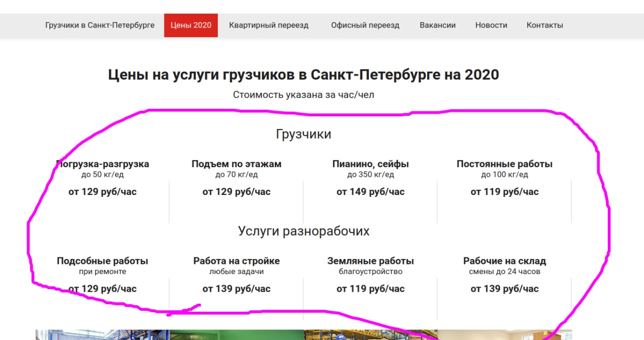Select the highlighted Цены 2020 tab
Viewport: 644px width, 340px height.
click(191, 25)
